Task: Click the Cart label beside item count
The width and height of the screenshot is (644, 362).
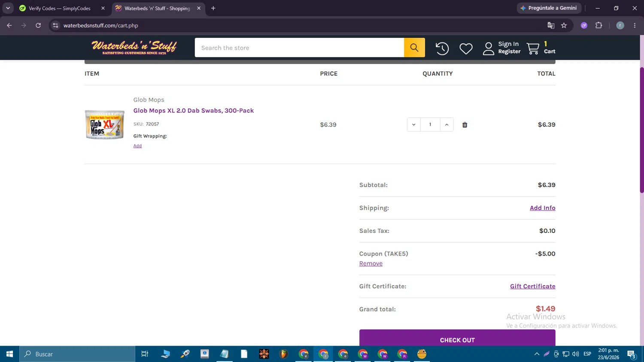Action: tap(550, 51)
